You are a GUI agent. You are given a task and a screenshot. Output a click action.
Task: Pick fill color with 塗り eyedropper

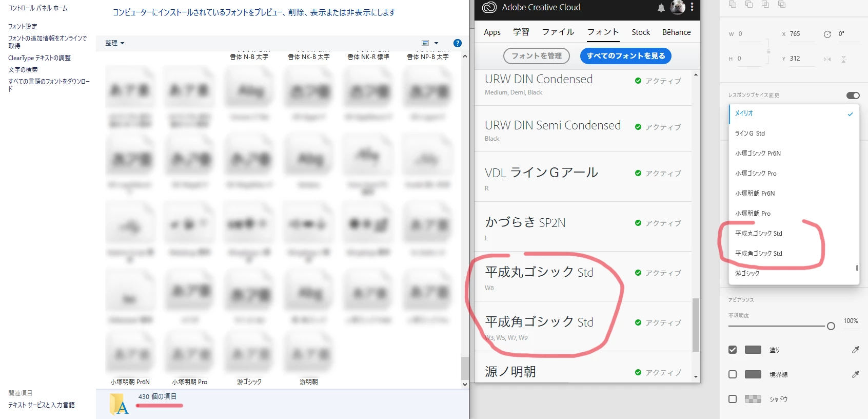855,350
